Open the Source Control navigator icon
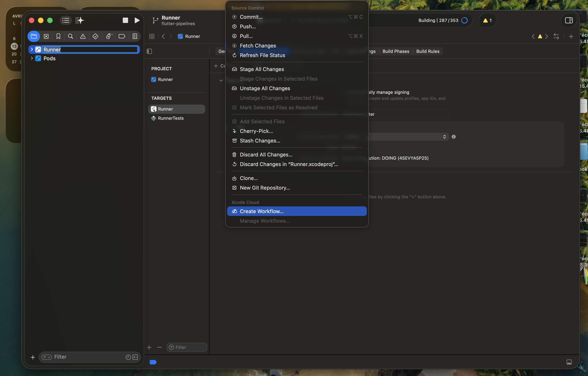The height and width of the screenshot is (376, 588). (x=46, y=36)
